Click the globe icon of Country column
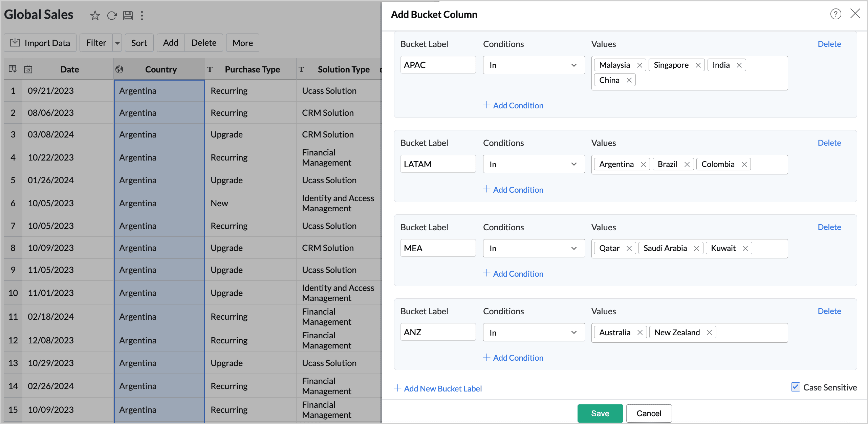The image size is (868, 424). 119,69
